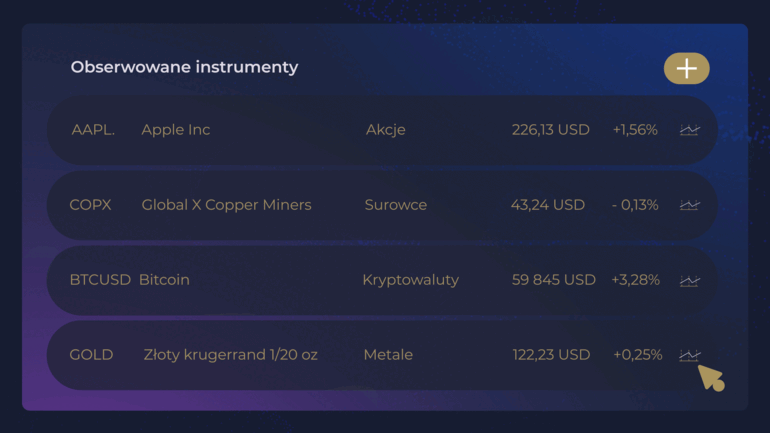Click the Surowce category label
This screenshot has height=433, width=770.
396,205
